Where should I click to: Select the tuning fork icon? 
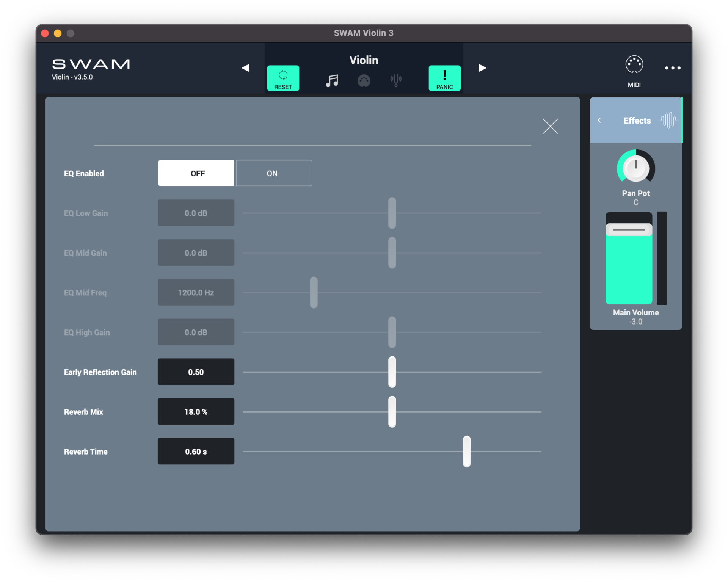(395, 80)
